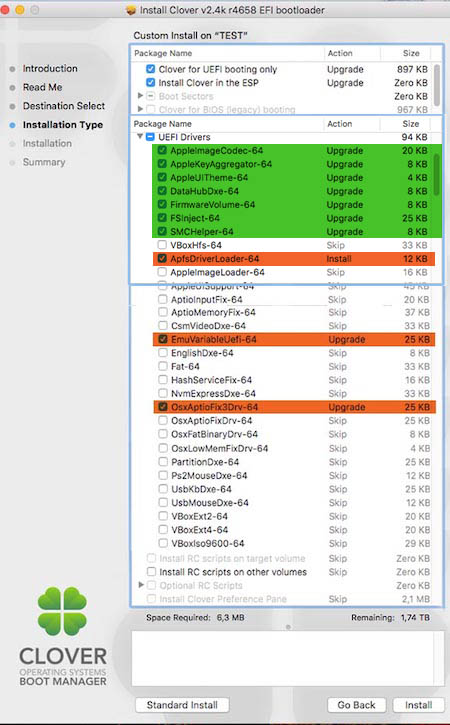Enable OsxLowMemFixDrv-64 checkbox
This screenshot has width=450, height=725.
163,448
